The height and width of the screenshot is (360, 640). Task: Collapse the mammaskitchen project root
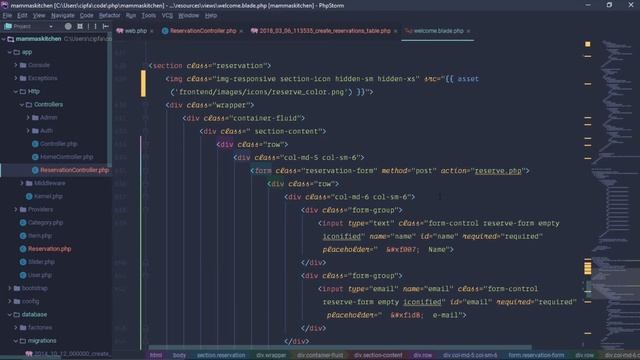4,39
